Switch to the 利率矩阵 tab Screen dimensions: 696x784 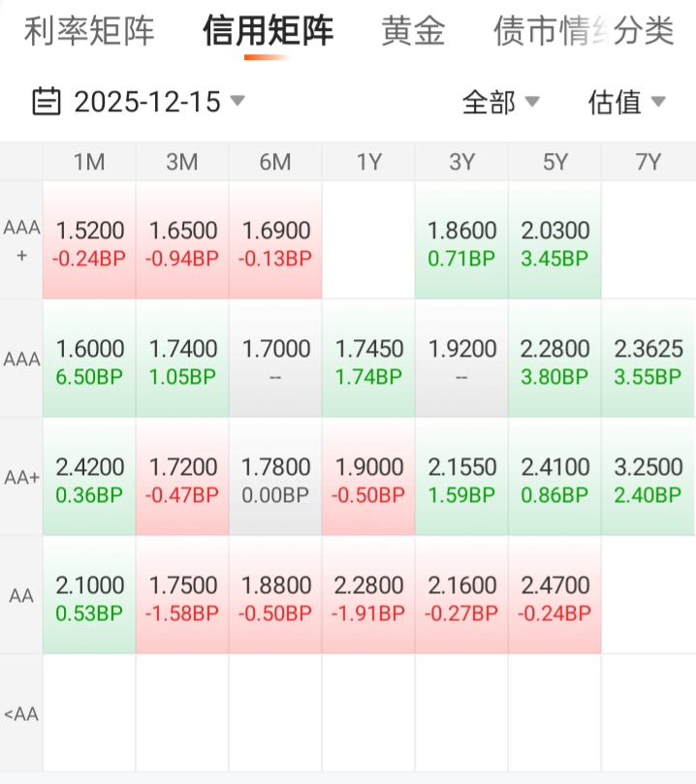(89, 32)
